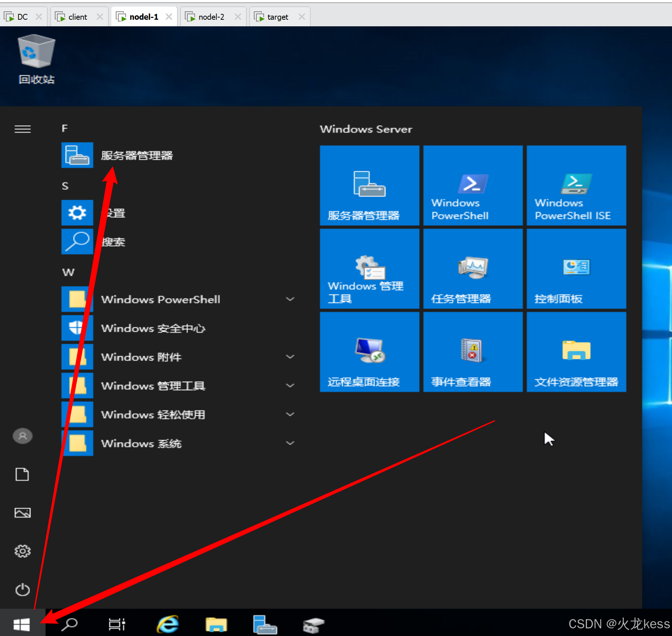Expand the Windows PowerShell folder chevron

click(x=290, y=299)
